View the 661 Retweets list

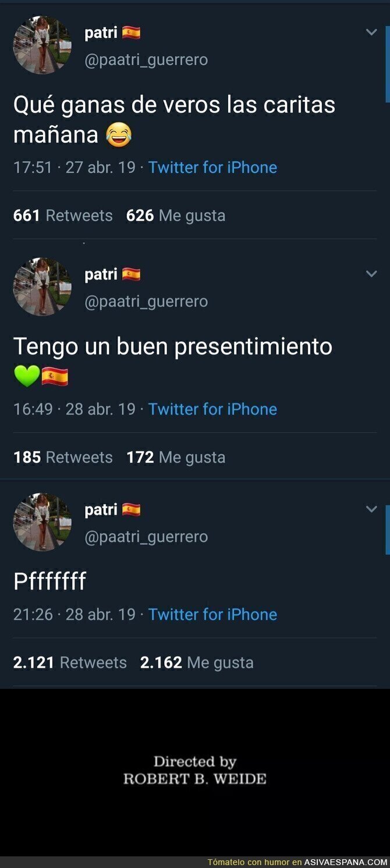pyautogui.click(x=63, y=216)
